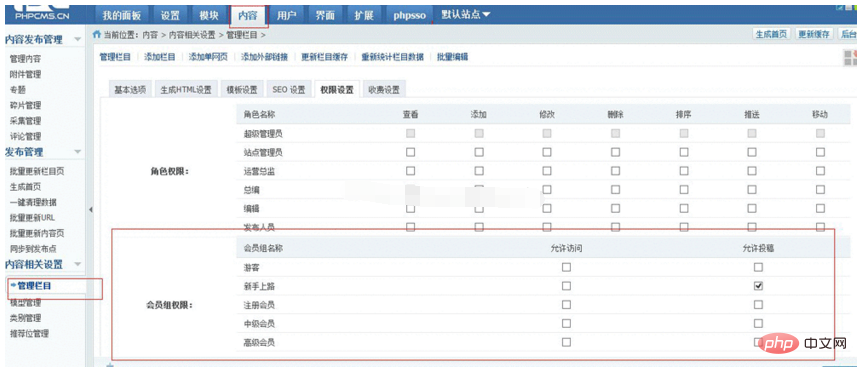Enable 允许投稿 for 中级会员

tap(758, 323)
